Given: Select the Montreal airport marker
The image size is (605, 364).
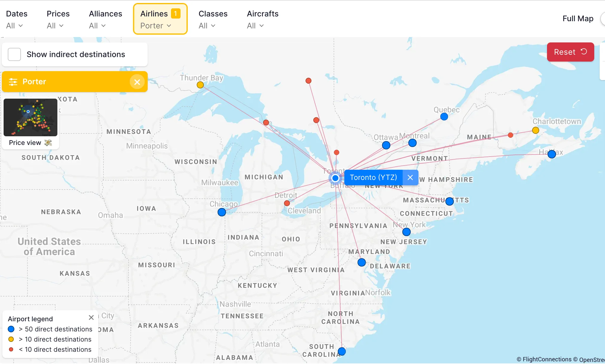Looking at the screenshot, I should click(x=412, y=143).
